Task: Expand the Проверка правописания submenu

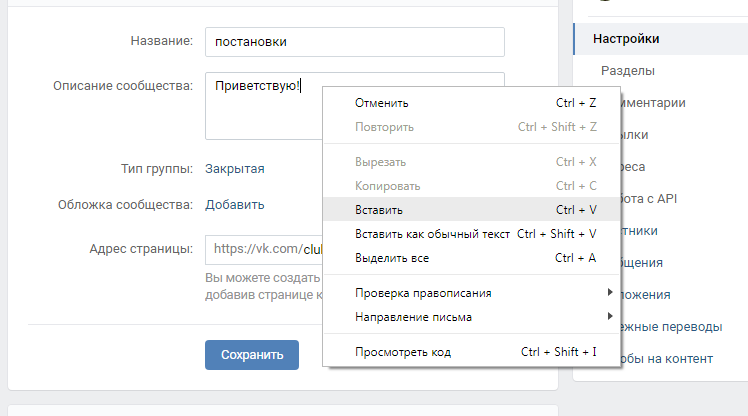Action: click(424, 293)
